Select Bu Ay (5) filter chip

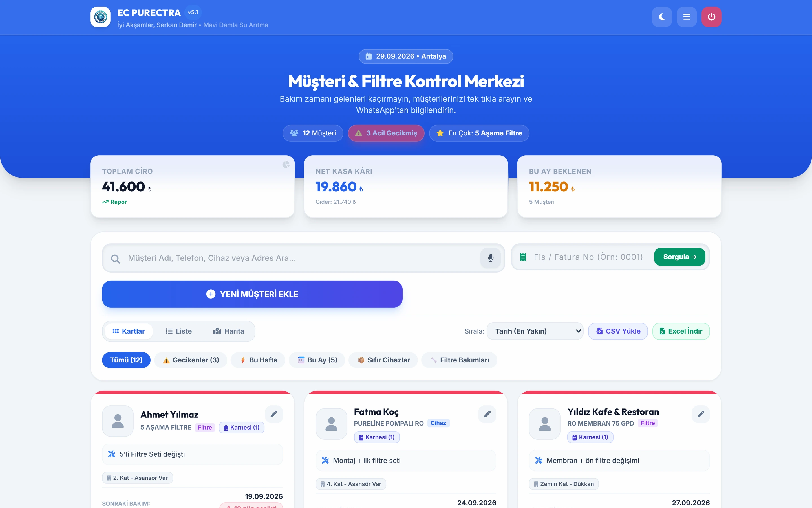coord(317,360)
